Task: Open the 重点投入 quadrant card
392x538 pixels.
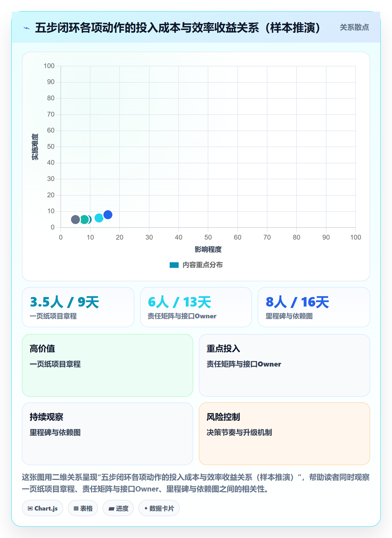Action: (x=284, y=365)
